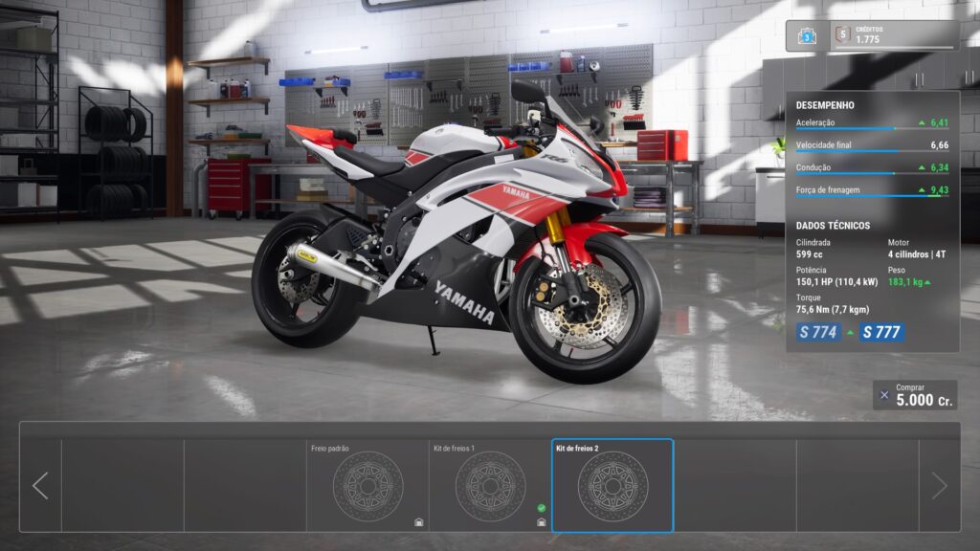Image resolution: width=980 pixels, height=551 pixels.
Task: Click the green up arrow beside 6,34
Action: (922, 168)
